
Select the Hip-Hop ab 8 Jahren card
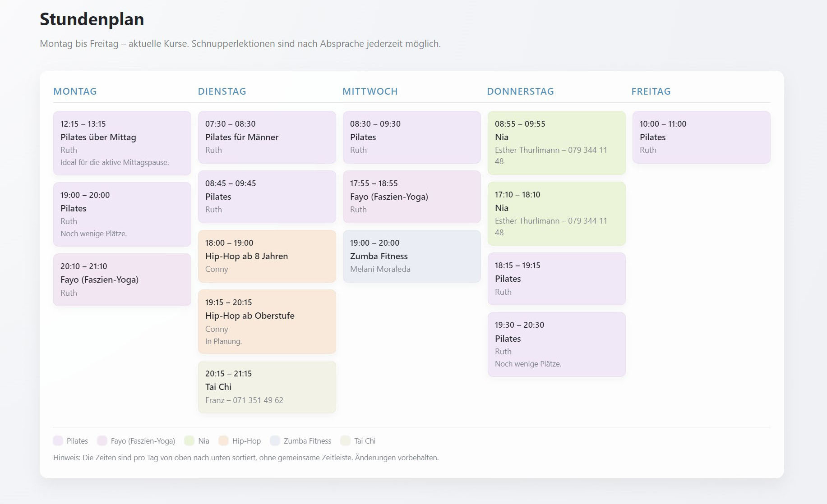click(267, 256)
